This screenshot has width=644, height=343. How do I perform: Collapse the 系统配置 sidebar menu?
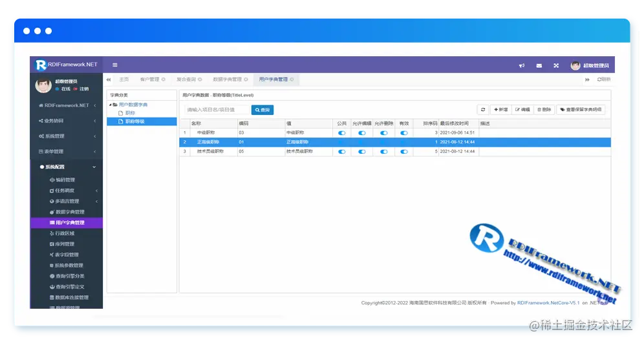tap(67, 167)
